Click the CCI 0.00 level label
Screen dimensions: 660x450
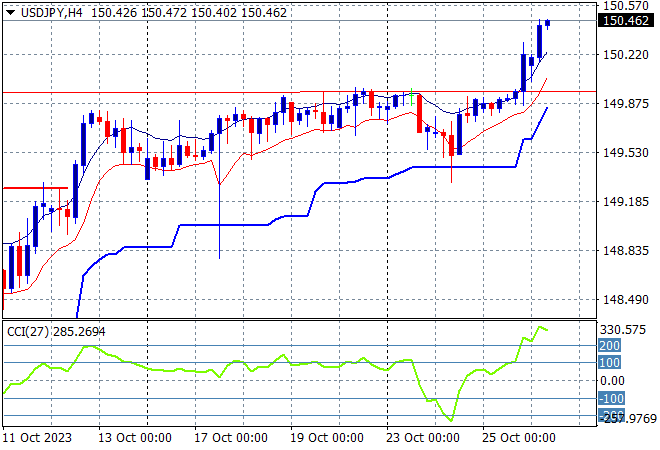point(612,381)
